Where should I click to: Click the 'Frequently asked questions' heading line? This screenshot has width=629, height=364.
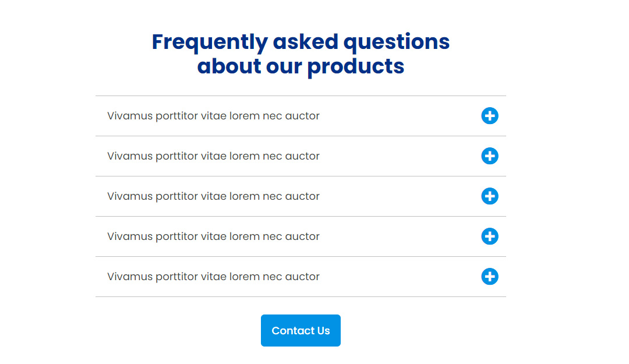pyautogui.click(x=301, y=42)
